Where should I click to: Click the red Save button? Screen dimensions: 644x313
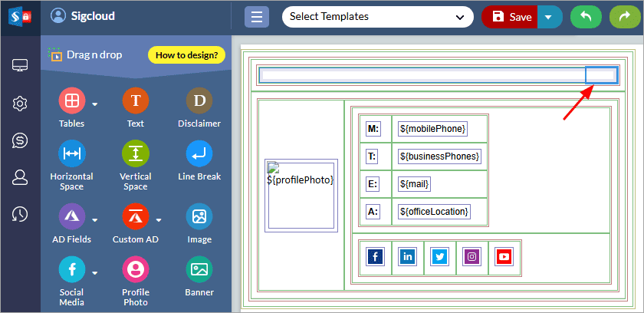coord(510,17)
